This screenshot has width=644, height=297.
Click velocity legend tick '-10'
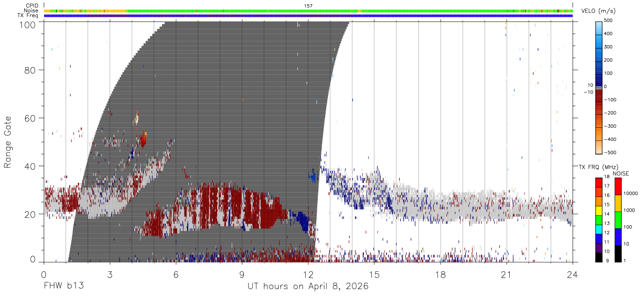pyautogui.click(x=588, y=92)
